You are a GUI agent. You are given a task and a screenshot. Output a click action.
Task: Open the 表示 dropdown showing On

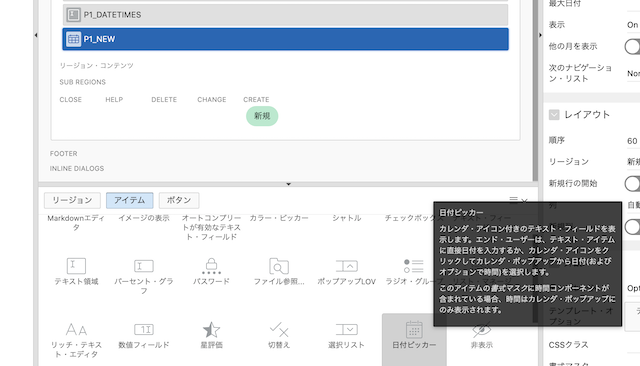(633, 25)
